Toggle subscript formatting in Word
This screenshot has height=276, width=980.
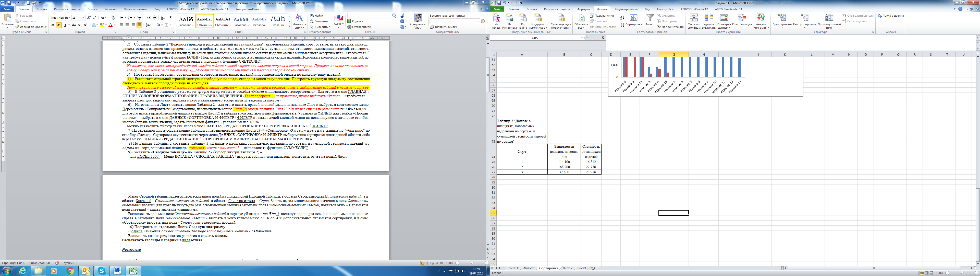(x=80, y=25)
